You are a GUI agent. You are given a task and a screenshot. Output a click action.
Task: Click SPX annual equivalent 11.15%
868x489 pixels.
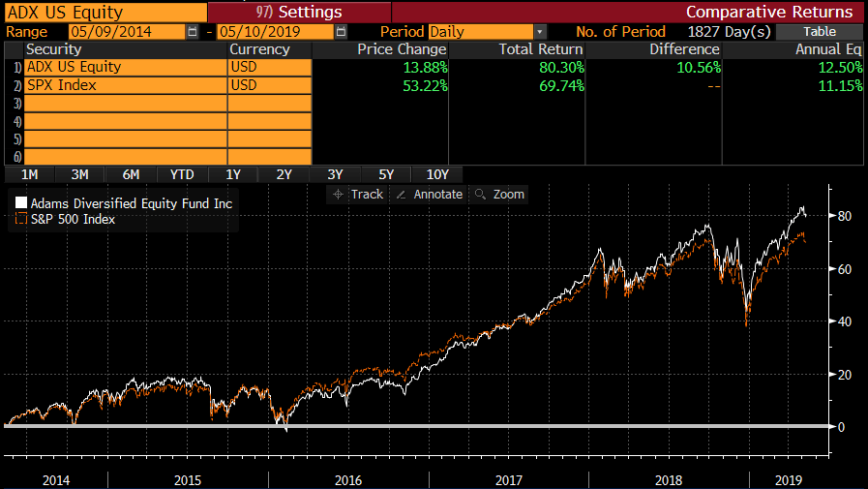840,86
